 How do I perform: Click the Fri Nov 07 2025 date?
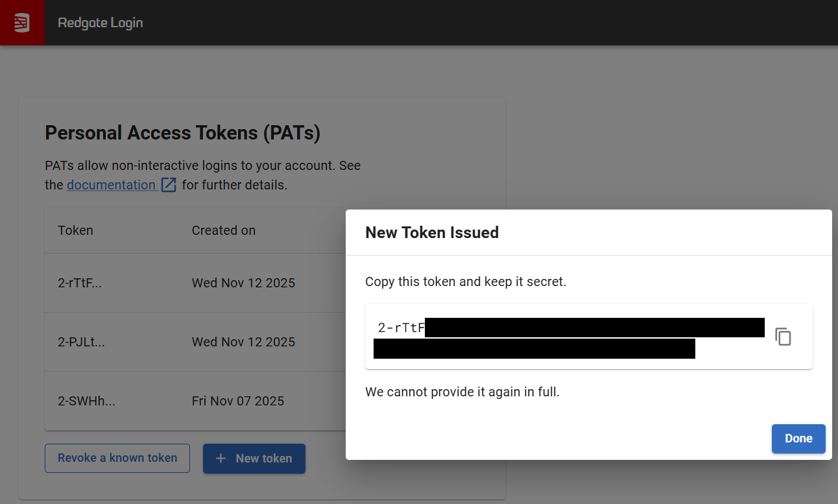(237, 401)
